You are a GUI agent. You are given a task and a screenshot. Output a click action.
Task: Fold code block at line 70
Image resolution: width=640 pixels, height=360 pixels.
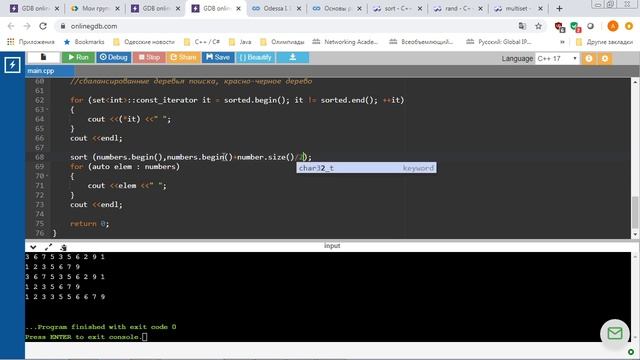[47, 176]
